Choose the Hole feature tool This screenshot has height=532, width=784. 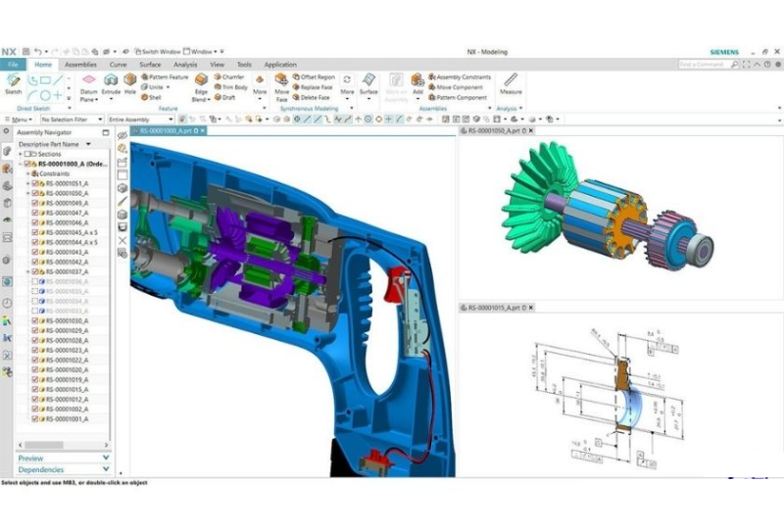[130, 83]
